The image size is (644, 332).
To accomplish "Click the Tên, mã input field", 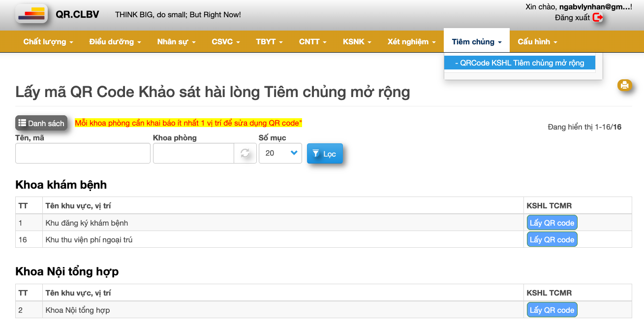I will pos(83,153).
